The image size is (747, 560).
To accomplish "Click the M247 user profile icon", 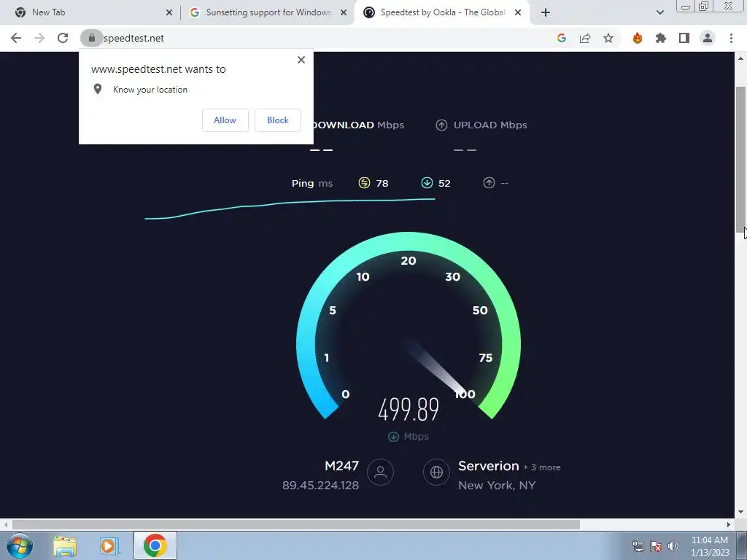I will tap(380, 472).
